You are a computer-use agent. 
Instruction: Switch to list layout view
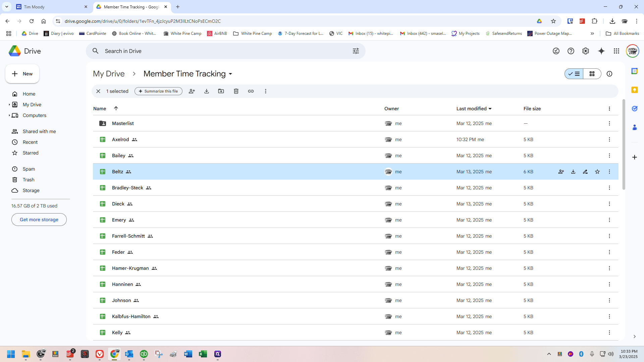(x=574, y=74)
